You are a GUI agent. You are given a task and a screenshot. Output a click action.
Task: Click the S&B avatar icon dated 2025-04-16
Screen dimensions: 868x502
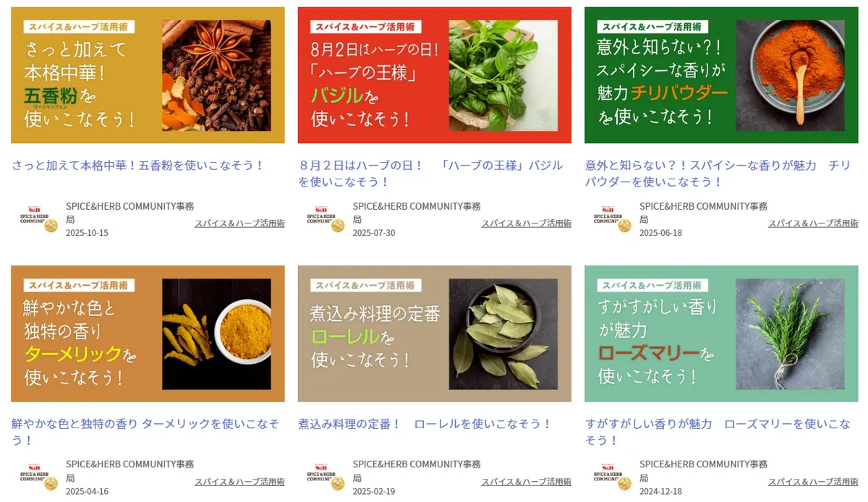tap(39, 477)
